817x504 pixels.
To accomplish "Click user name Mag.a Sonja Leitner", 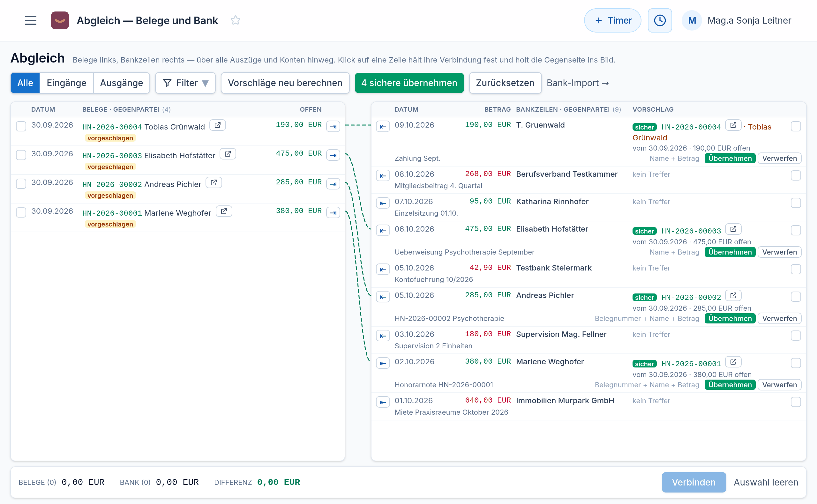I will pos(749,20).
